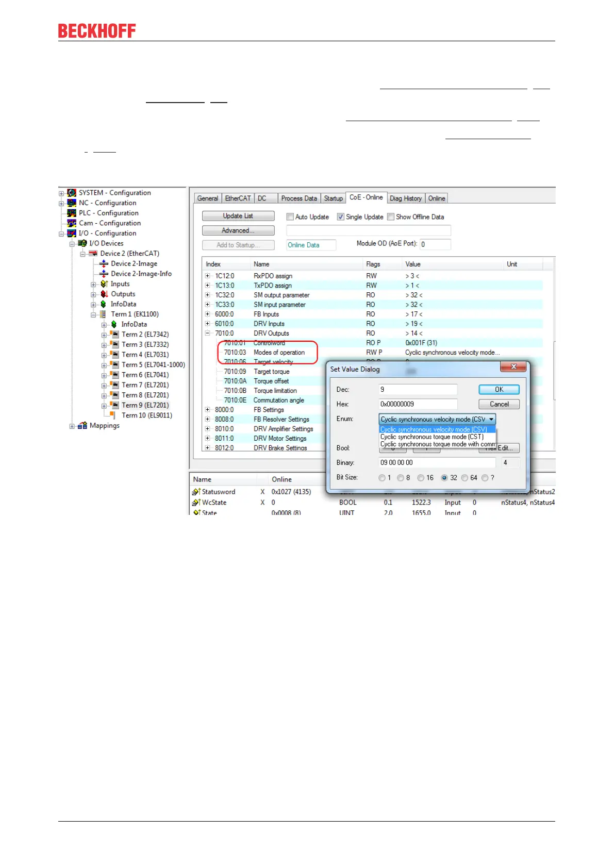
Task: Expand the 6000:0 FB Inputs entry
Action: (208, 314)
